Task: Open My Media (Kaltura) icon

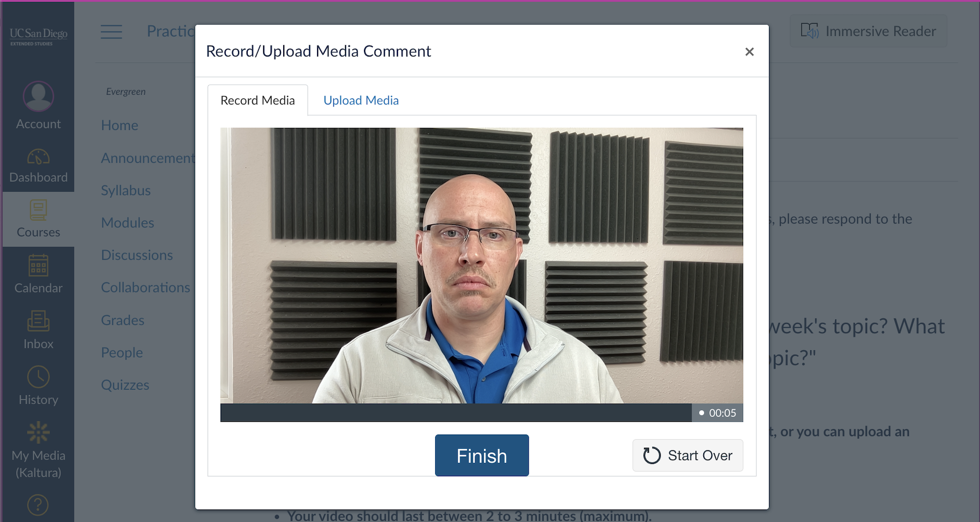Action: tap(38, 433)
